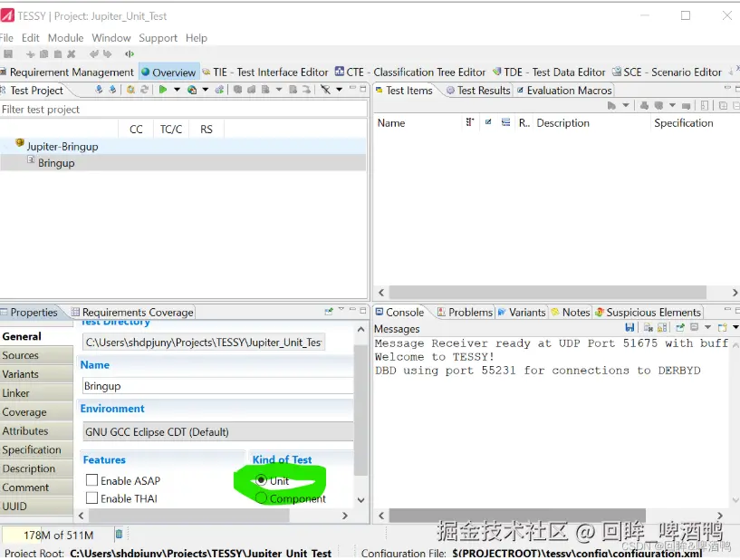Open the Suspicious Elements tab
This screenshot has height=560, width=740.
point(648,312)
